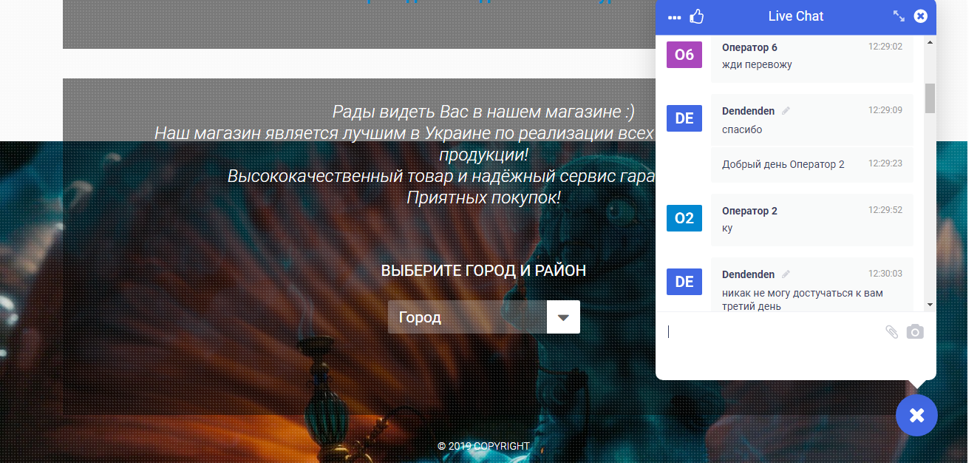This screenshot has width=980, height=463.
Task: Click the timestamp 12:29:52
Action: pyautogui.click(x=885, y=210)
